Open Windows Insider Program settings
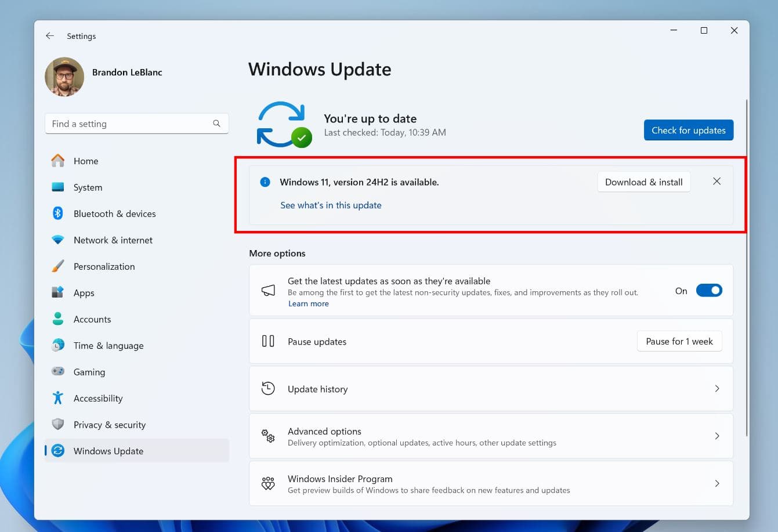Screen dimensions: 778x532 coord(340,479)
